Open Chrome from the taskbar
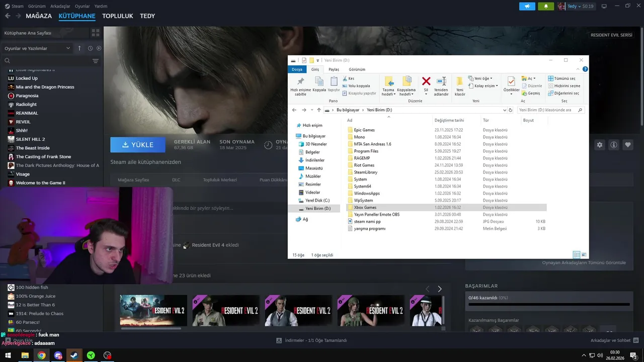Screen dimensions: 644x362 (41, 355)
